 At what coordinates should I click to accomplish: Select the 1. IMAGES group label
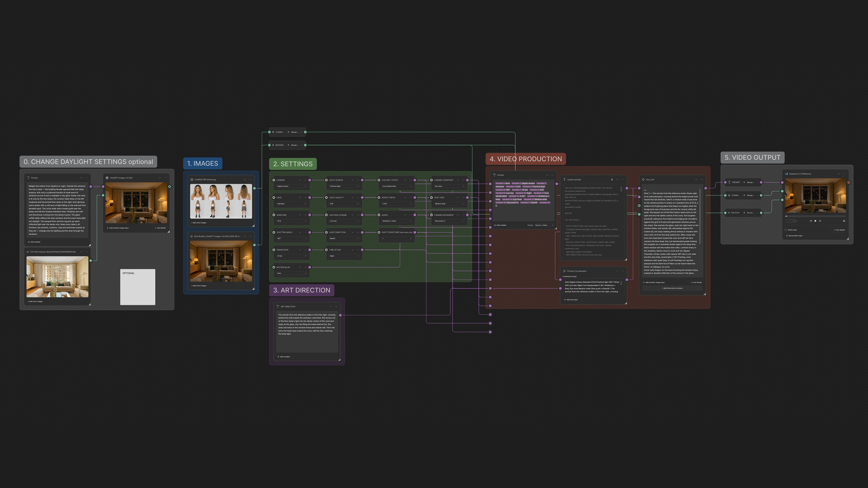pos(203,164)
